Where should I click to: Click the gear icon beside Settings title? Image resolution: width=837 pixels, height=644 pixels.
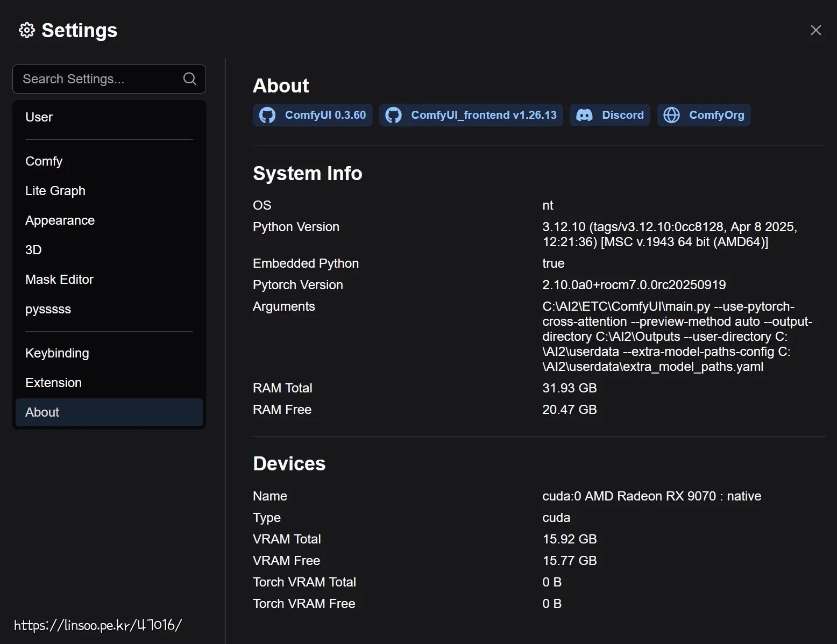click(27, 30)
